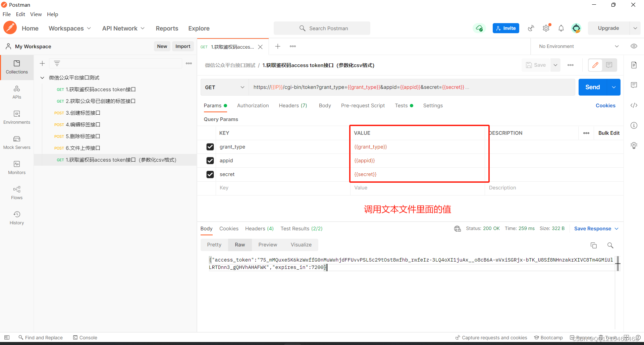
Task: Click the Send button
Action: (x=593, y=87)
